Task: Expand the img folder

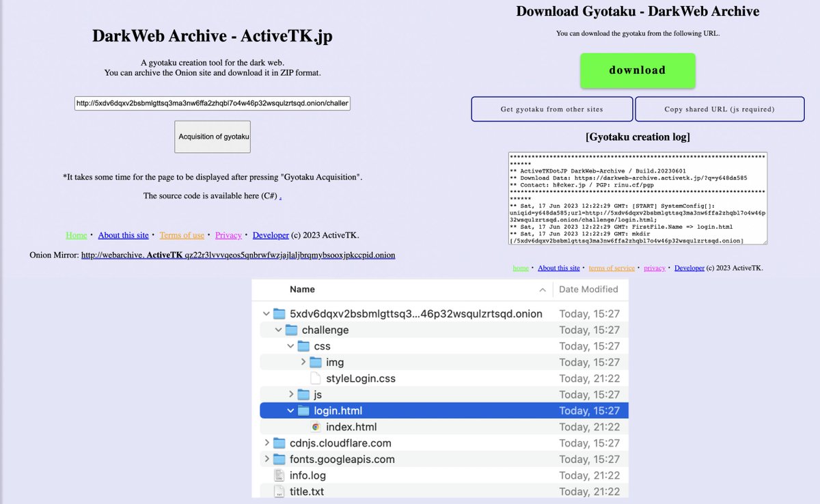Action: tap(303, 362)
